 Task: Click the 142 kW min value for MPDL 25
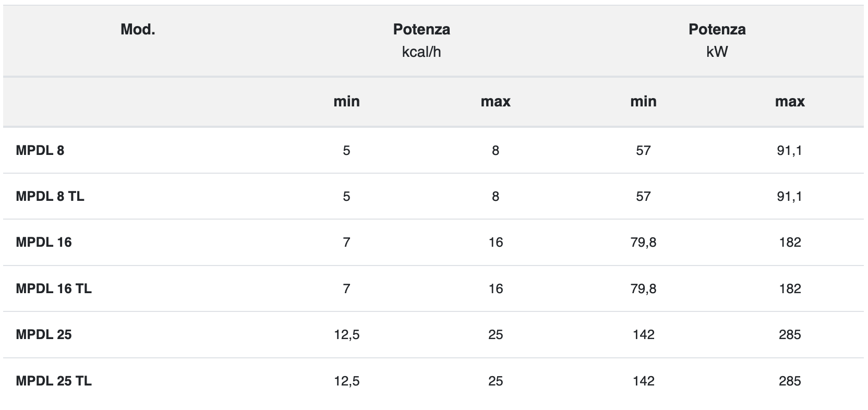643,334
